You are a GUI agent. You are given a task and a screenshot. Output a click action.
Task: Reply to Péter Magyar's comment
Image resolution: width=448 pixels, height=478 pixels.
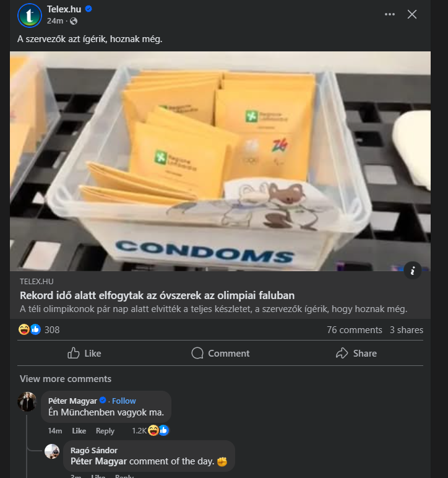[x=105, y=431]
